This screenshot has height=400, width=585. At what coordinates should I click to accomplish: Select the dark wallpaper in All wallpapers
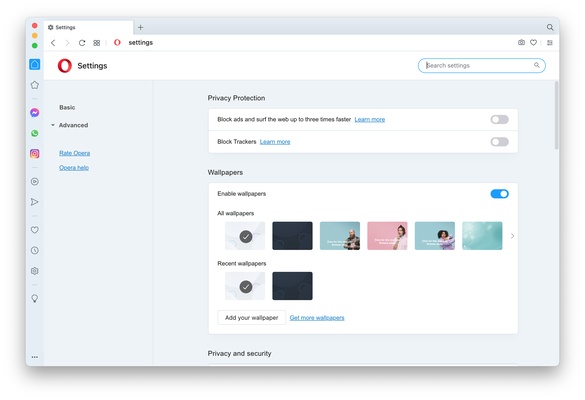292,236
